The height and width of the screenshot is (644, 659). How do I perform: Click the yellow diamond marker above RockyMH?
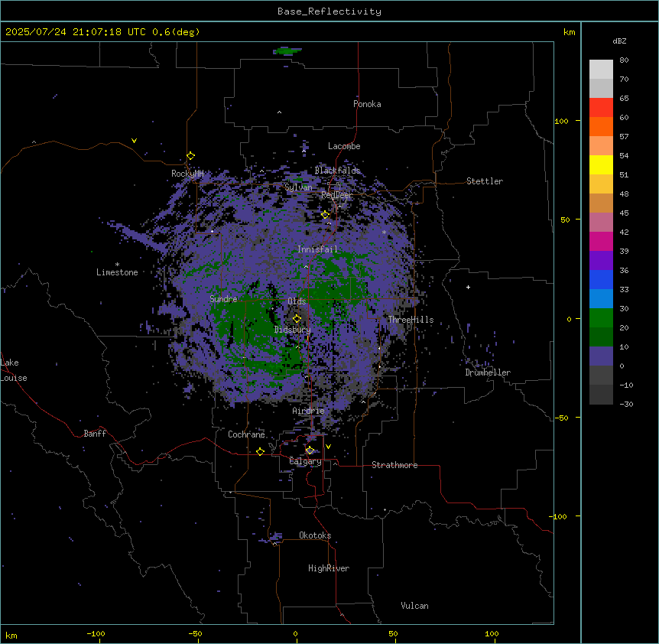tap(191, 156)
